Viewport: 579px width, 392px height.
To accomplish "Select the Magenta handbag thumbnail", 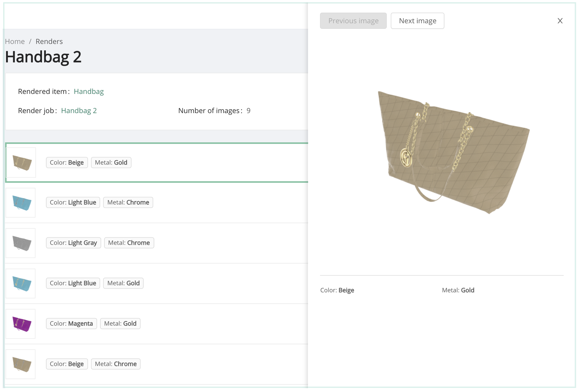I will tap(21, 324).
